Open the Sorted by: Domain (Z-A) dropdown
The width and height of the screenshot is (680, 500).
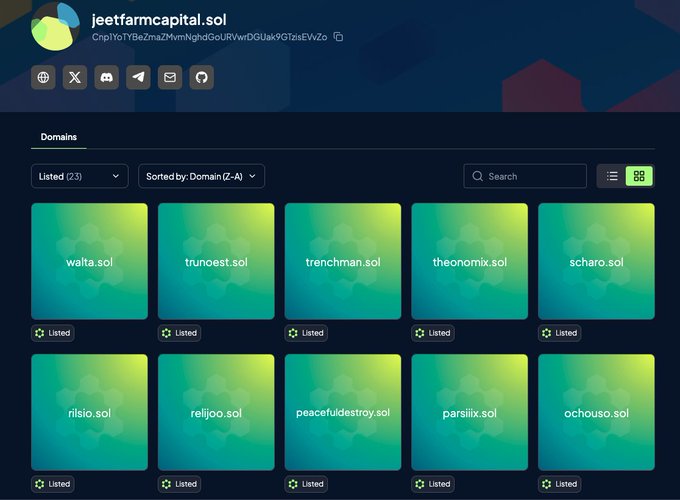(x=201, y=176)
